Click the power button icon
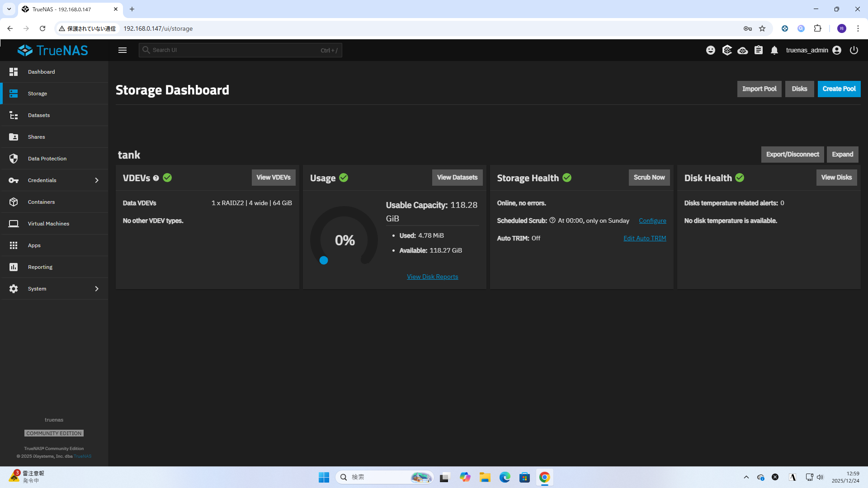868x488 pixels. (854, 50)
